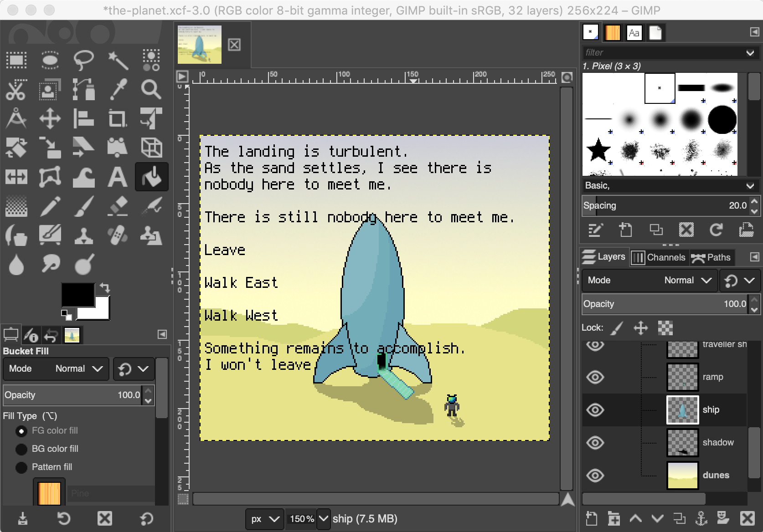Open the tool options tab menu arrow

point(162,335)
